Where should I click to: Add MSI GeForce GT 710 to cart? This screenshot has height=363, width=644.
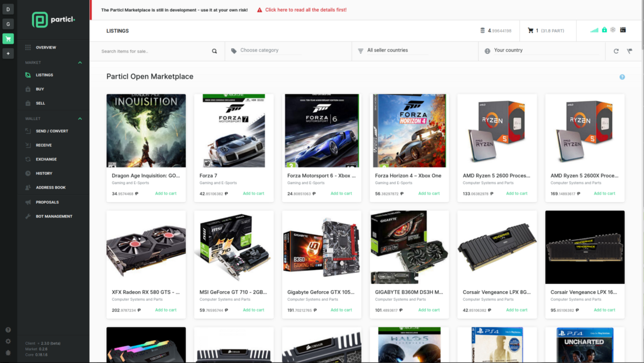click(x=253, y=310)
